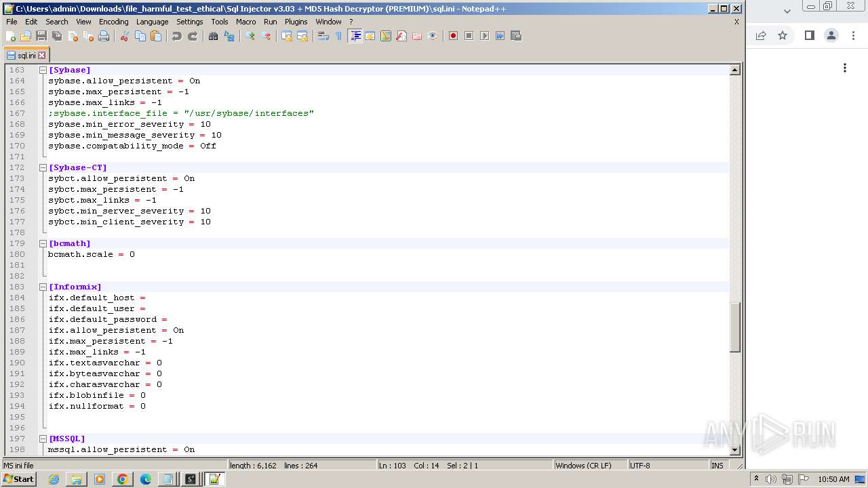Image resolution: width=868 pixels, height=488 pixels.
Task: Collapse the [Sybase] section fold
Action: 43,70
